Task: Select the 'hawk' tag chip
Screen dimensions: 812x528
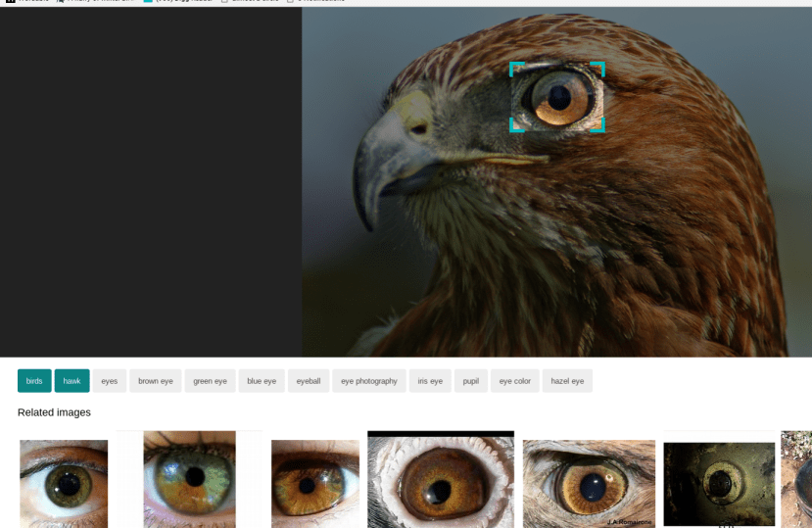Action: coord(72,381)
